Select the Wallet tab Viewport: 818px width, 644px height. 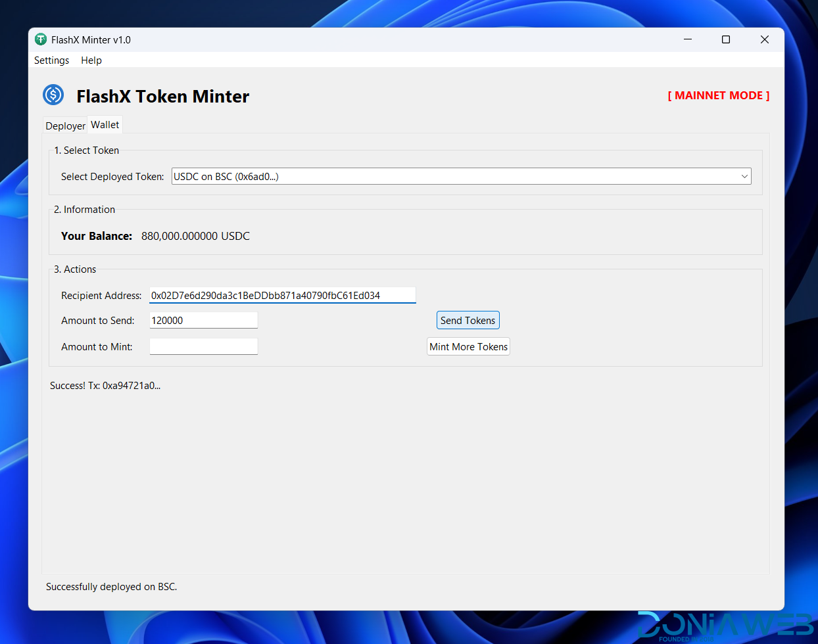105,125
